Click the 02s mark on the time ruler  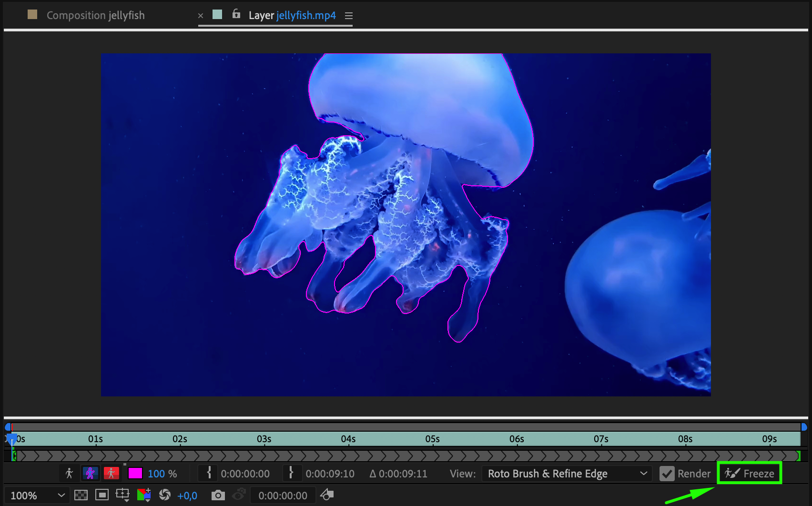point(180,439)
